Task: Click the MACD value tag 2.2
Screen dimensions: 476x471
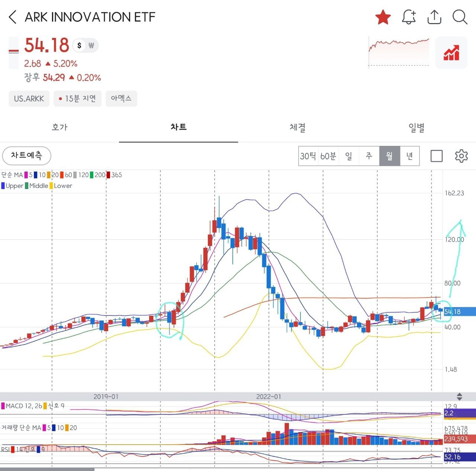Action: pyautogui.click(x=459, y=413)
